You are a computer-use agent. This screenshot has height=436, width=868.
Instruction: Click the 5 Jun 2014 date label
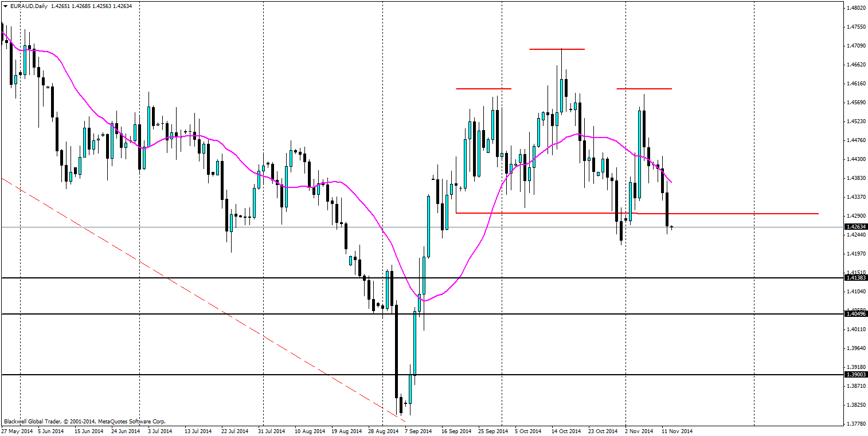tap(52, 431)
